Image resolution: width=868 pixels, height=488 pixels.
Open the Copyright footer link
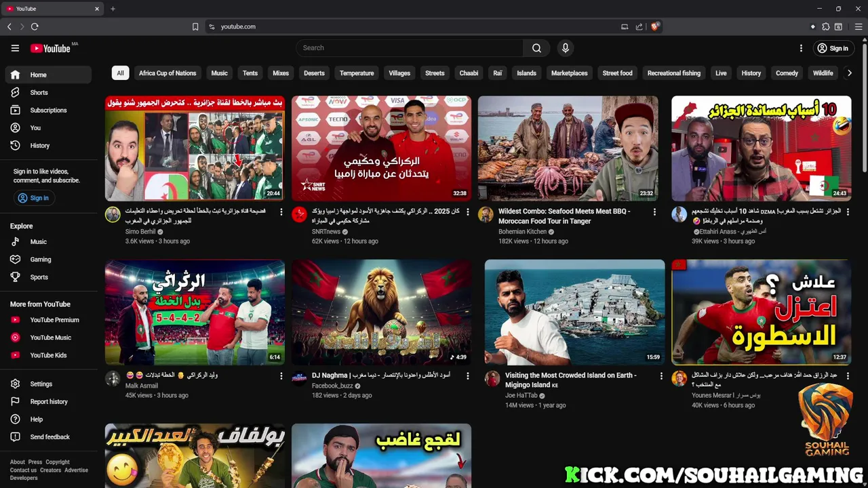coord(58,462)
